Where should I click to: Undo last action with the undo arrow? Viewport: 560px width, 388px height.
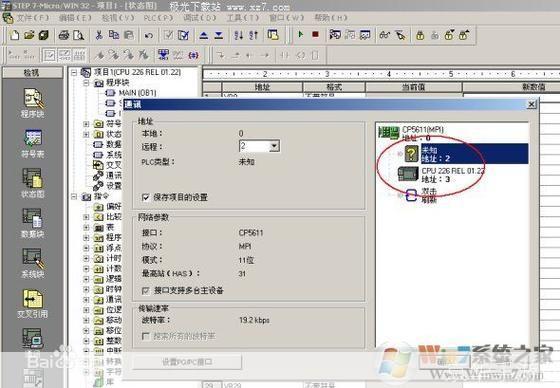149,35
